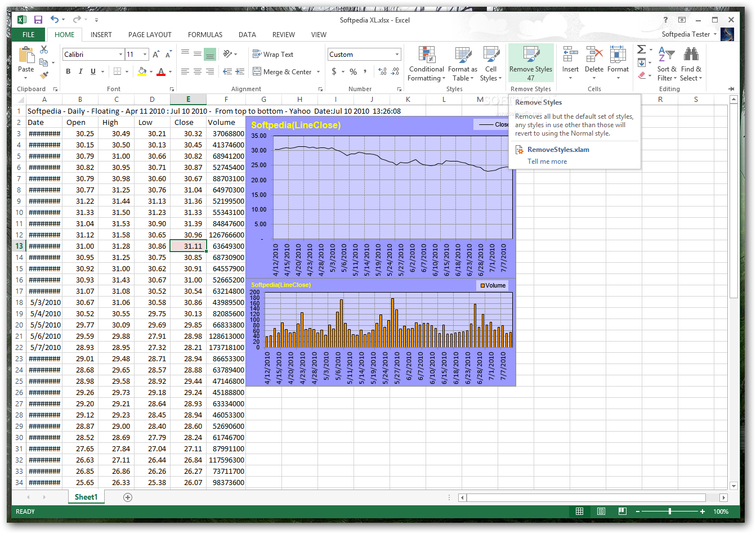Click Softpedia Tester account name
Image resolution: width=756 pixels, height=534 pixels.
(686, 34)
